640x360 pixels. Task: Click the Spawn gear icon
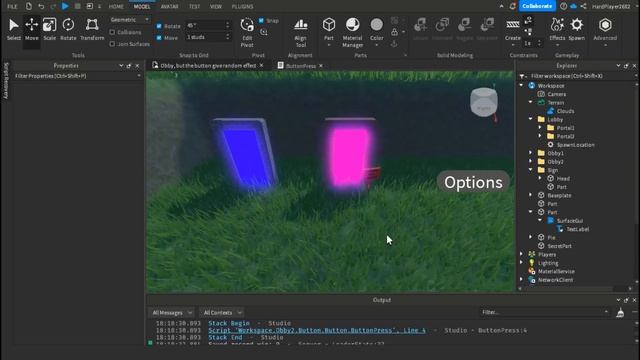[x=577, y=25]
